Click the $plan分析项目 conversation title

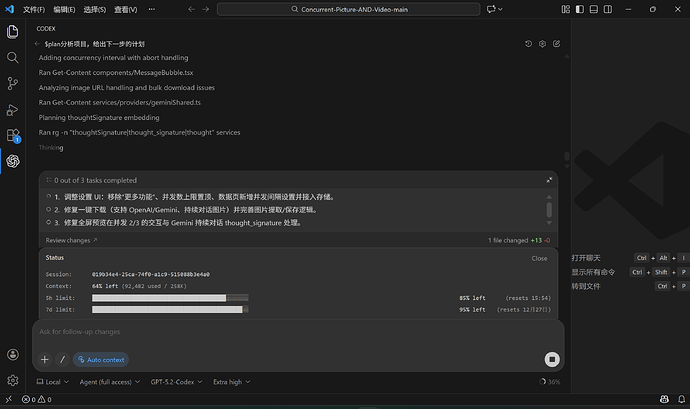(x=95, y=44)
